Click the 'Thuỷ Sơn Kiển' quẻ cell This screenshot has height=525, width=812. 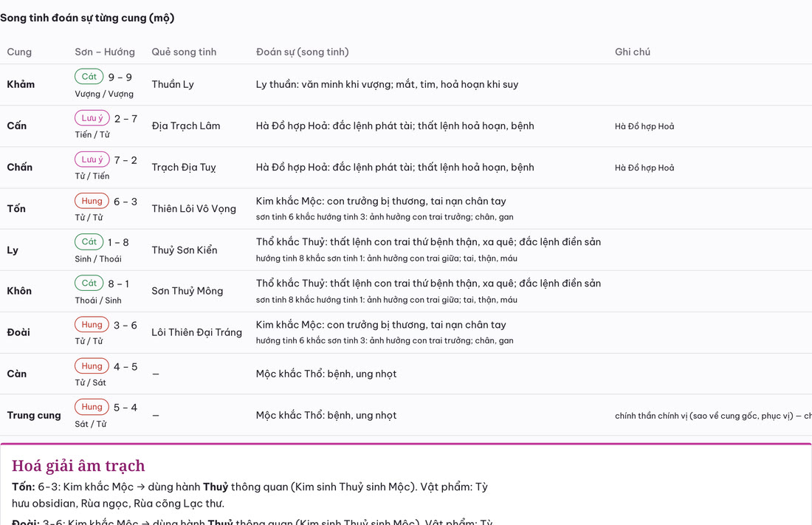point(185,250)
